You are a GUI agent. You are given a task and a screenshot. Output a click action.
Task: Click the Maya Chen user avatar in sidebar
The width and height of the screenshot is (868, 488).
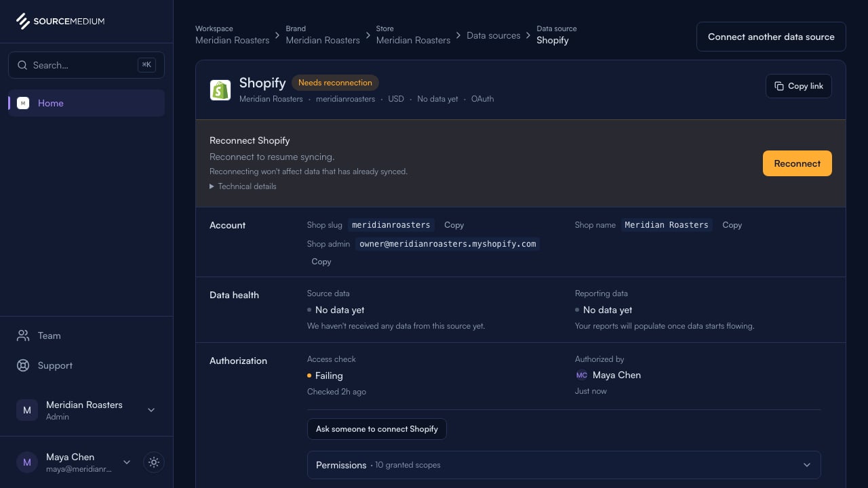pos(27,462)
